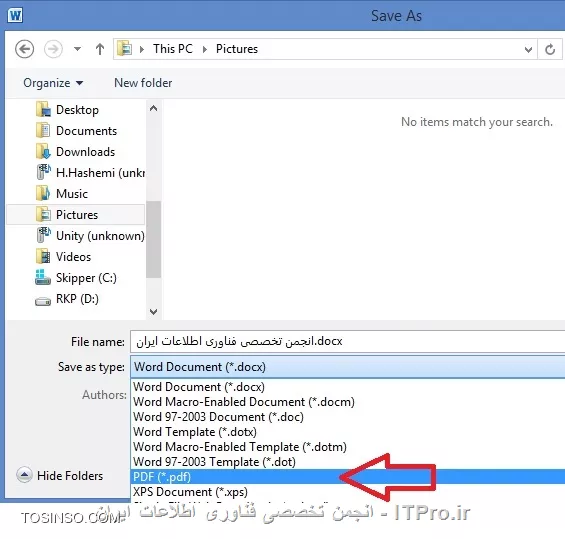Screen dimensions: 565x539
Task: Open Downloads in the navigation pane
Action: click(x=85, y=152)
